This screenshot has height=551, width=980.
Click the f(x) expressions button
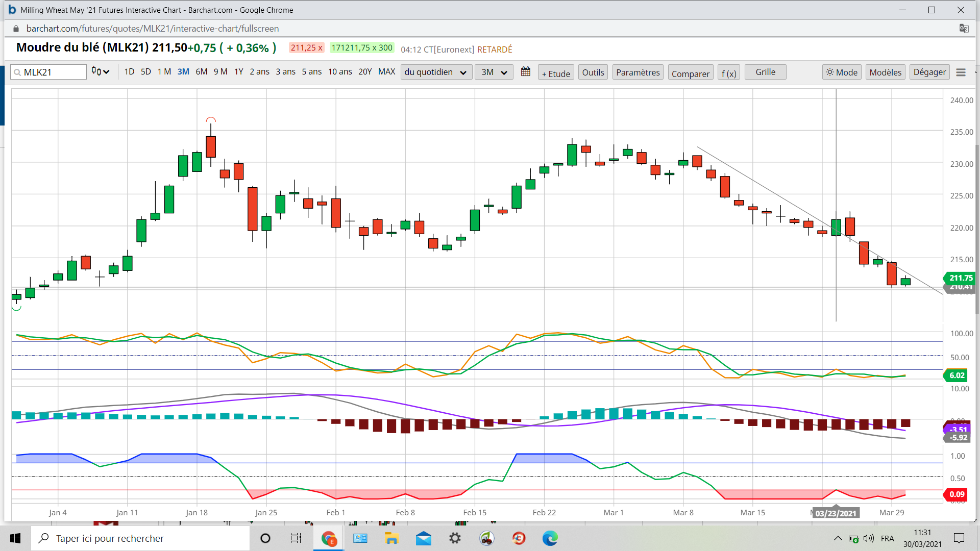coord(728,73)
